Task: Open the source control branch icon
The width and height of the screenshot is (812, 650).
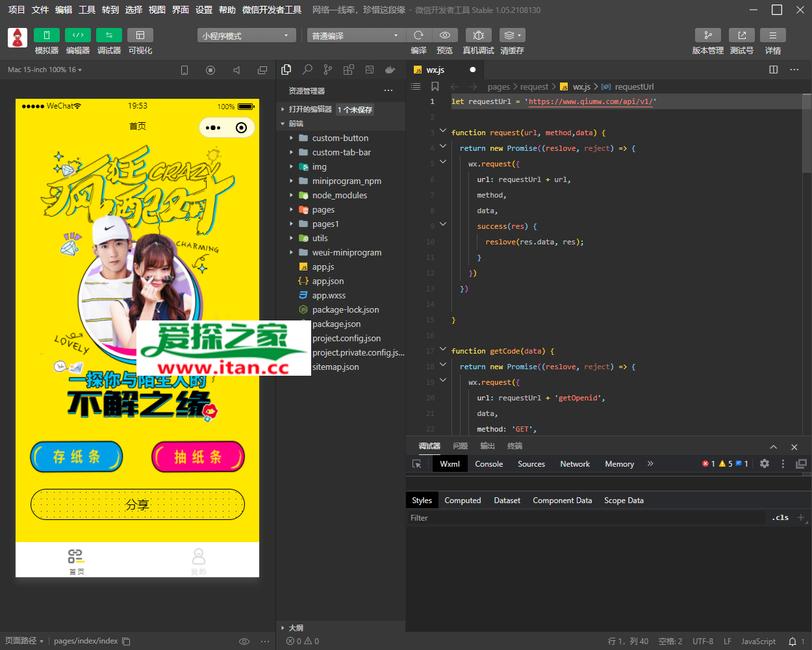Action: pyautogui.click(x=328, y=70)
